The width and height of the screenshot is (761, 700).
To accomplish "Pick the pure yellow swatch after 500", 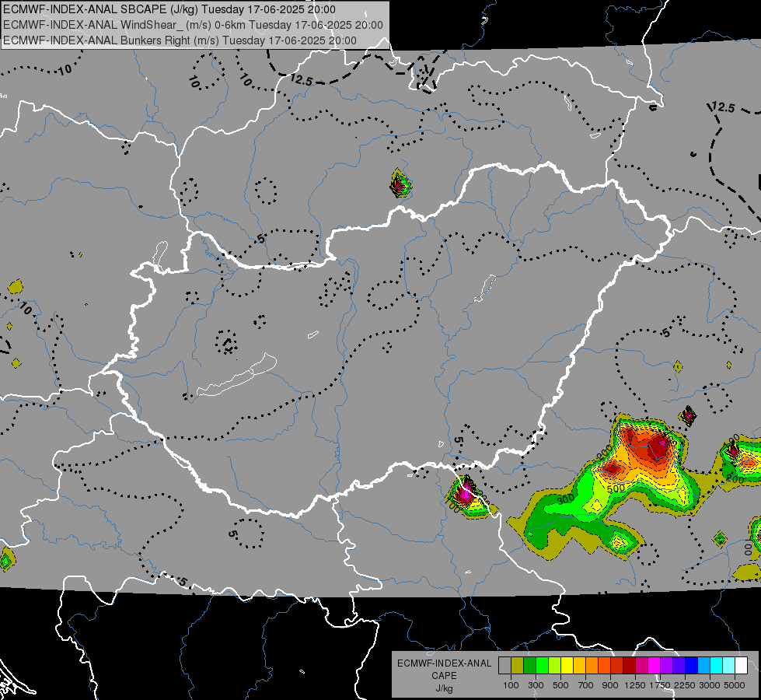I will (x=567, y=666).
